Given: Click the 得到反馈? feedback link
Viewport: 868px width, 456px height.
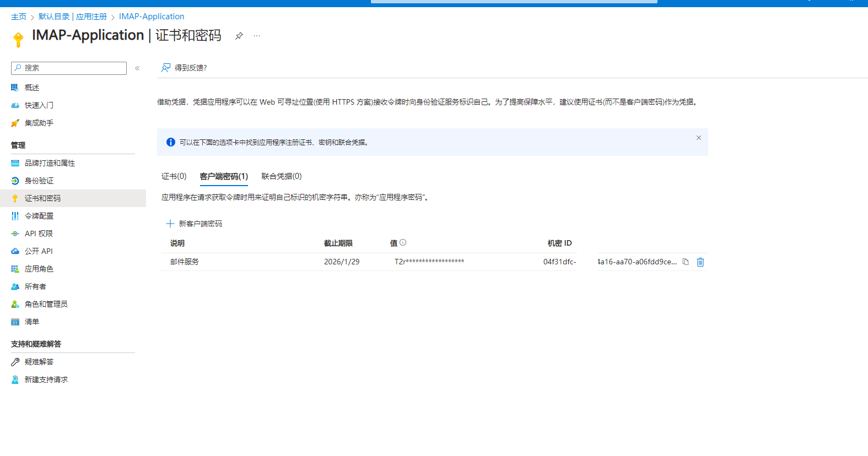Looking at the screenshot, I should point(184,68).
